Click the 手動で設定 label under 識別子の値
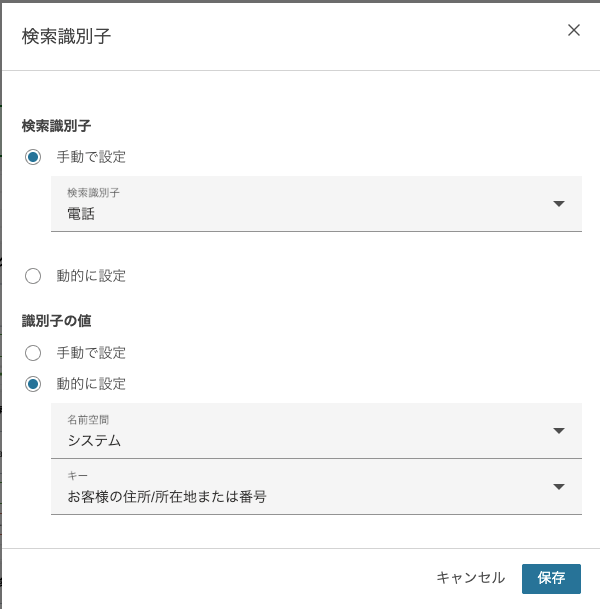The height and width of the screenshot is (609, 600). click(91, 353)
